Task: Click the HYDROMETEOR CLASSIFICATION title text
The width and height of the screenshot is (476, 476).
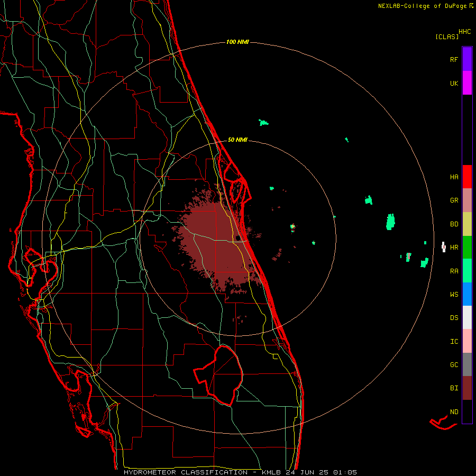Action: pyautogui.click(x=186, y=472)
